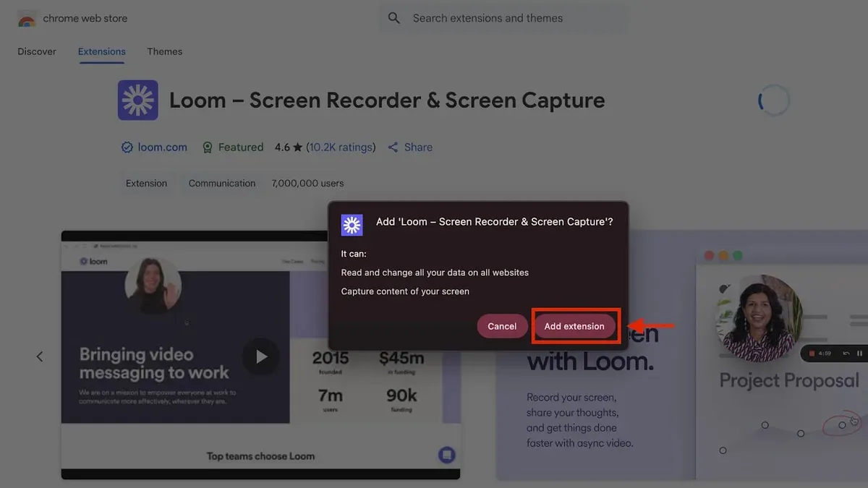Image resolution: width=868 pixels, height=488 pixels.
Task: Click the 7,000,000 users text
Action: point(307,183)
